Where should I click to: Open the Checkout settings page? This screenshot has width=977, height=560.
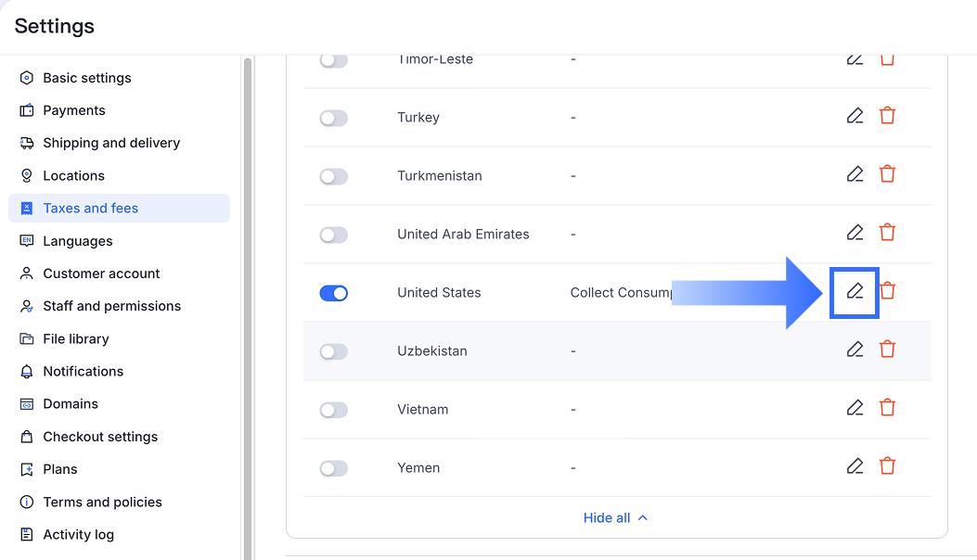click(x=100, y=437)
